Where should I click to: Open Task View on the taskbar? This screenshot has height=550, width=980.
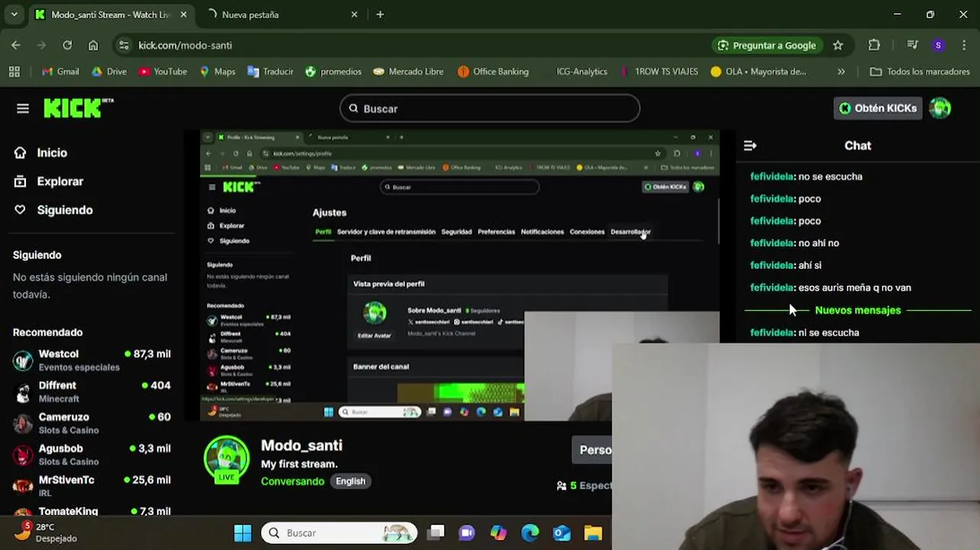click(x=436, y=532)
